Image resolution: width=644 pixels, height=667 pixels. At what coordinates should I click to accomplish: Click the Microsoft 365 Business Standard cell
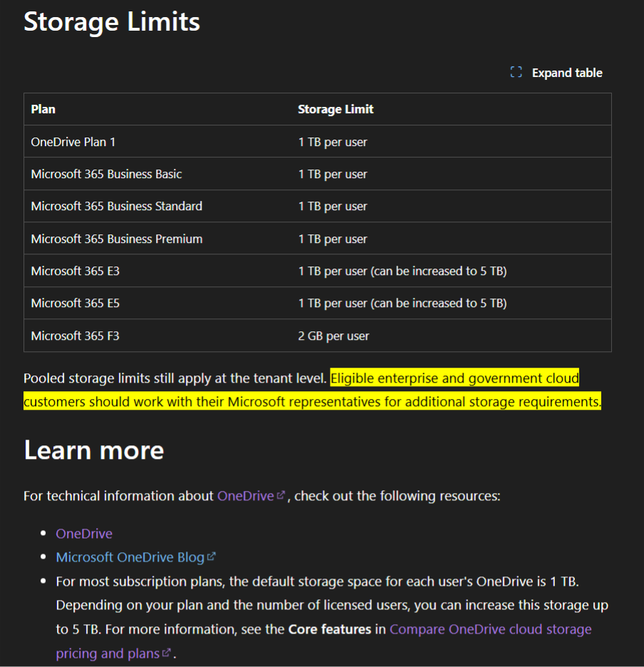coord(117,207)
